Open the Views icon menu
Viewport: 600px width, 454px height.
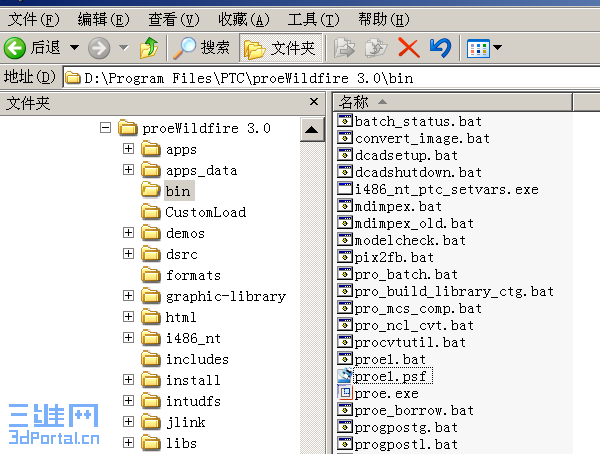pos(478,48)
